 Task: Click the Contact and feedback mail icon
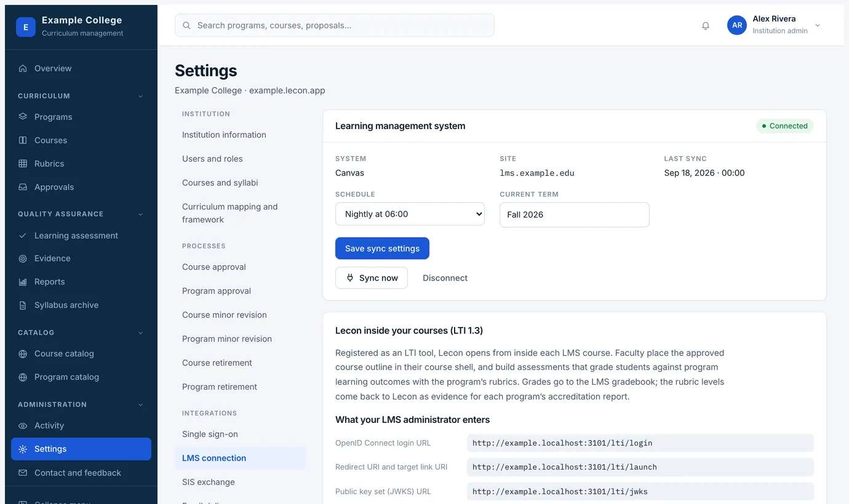23,473
